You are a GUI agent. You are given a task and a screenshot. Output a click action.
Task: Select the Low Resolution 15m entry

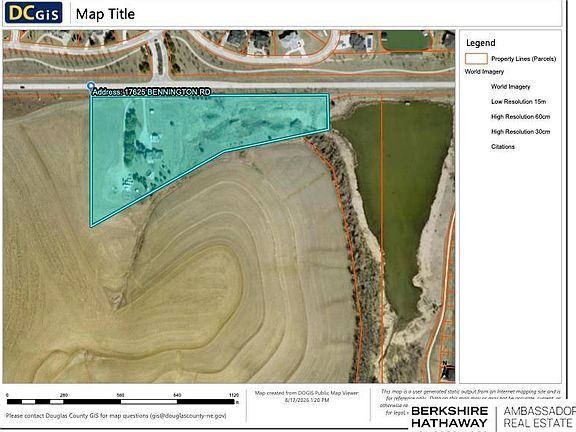(518, 102)
